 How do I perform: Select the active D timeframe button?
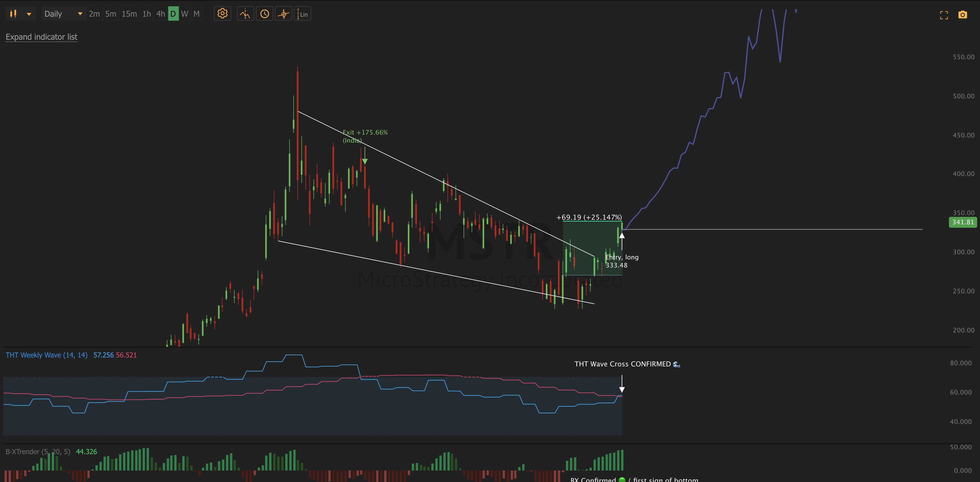click(173, 14)
